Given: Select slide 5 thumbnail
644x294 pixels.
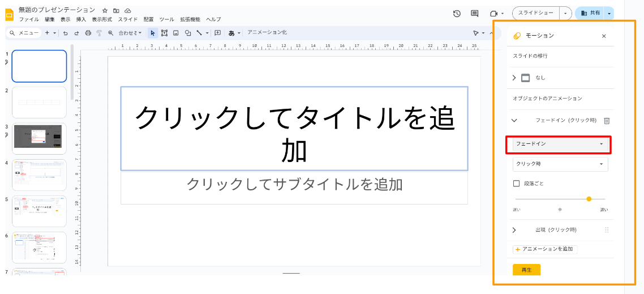Looking at the screenshot, I should 39,211.
